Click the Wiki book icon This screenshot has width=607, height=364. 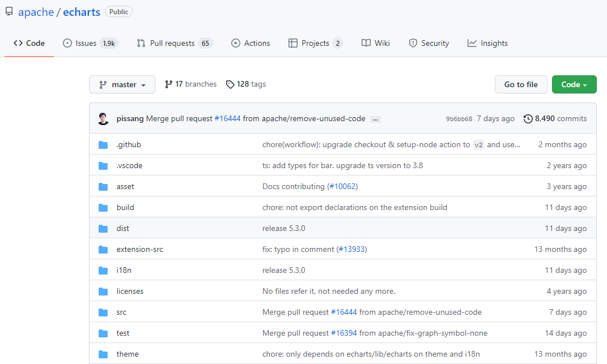(366, 43)
